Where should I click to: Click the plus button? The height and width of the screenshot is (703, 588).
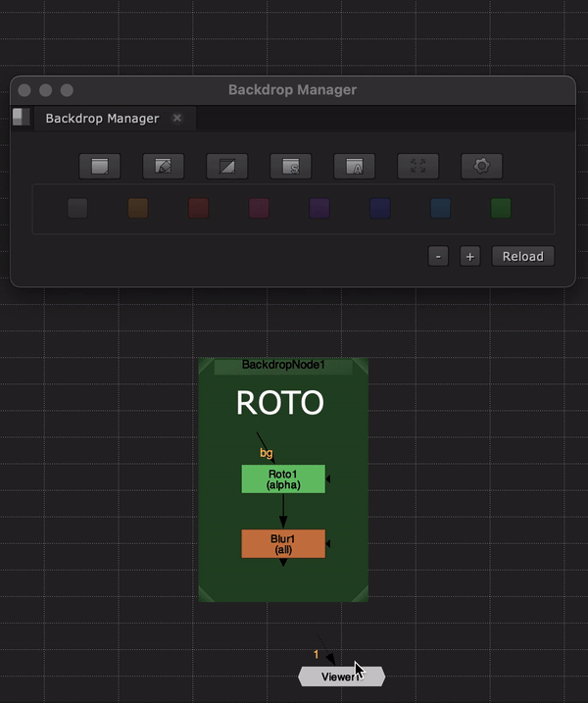click(470, 256)
